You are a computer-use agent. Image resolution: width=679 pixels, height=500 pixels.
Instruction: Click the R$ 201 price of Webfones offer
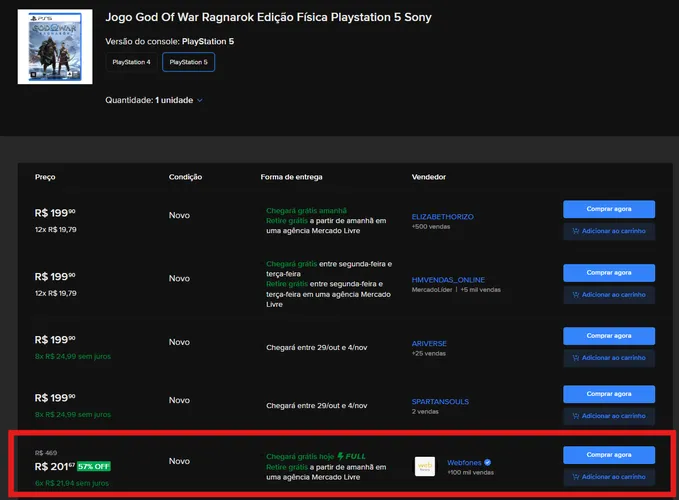tap(55, 467)
